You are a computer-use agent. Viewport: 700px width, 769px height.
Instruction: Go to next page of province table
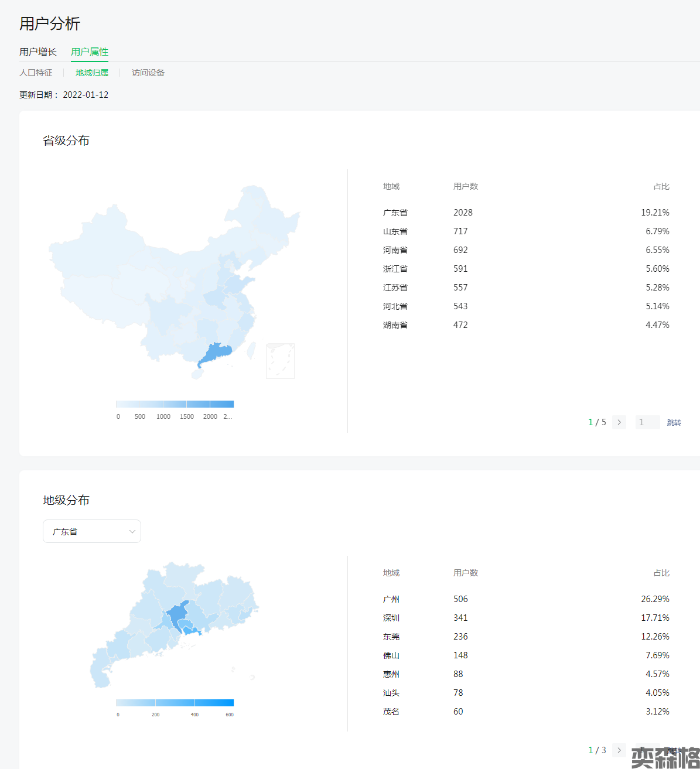pos(619,422)
